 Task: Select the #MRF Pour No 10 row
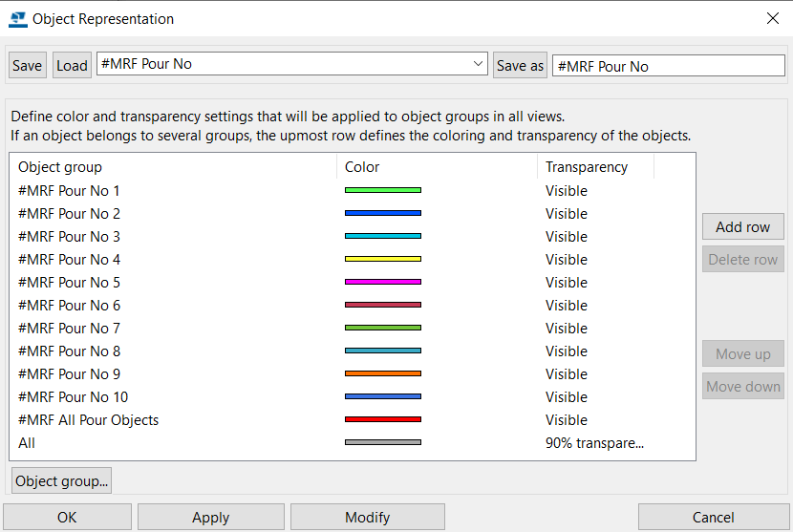[353, 397]
